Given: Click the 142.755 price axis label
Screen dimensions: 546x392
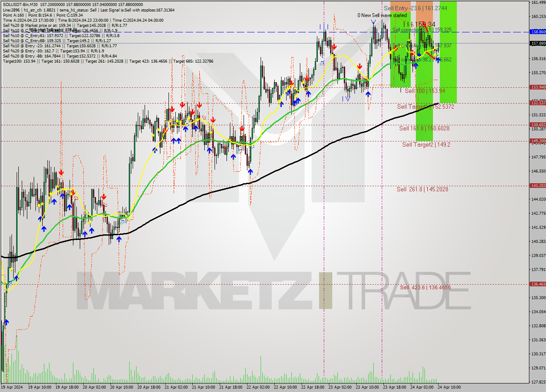Looking at the screenshot, I should 538,213.
